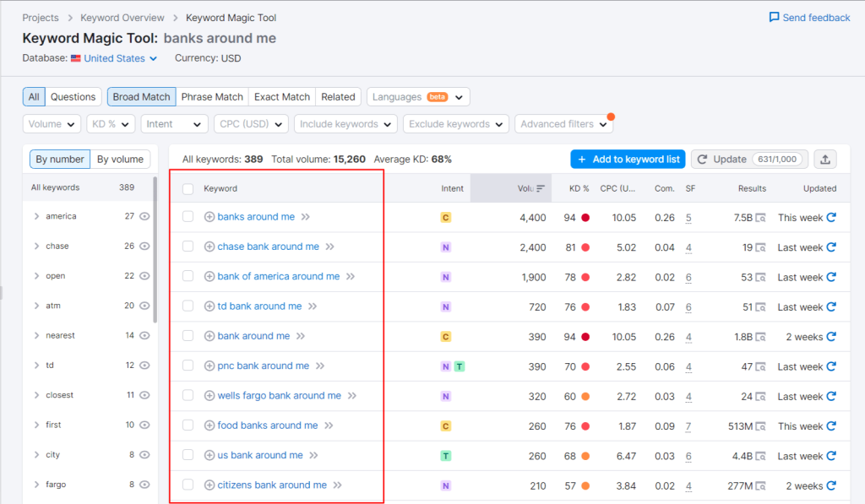
Task: Switch grouping to By volume
Action: (x=120, y=160)
